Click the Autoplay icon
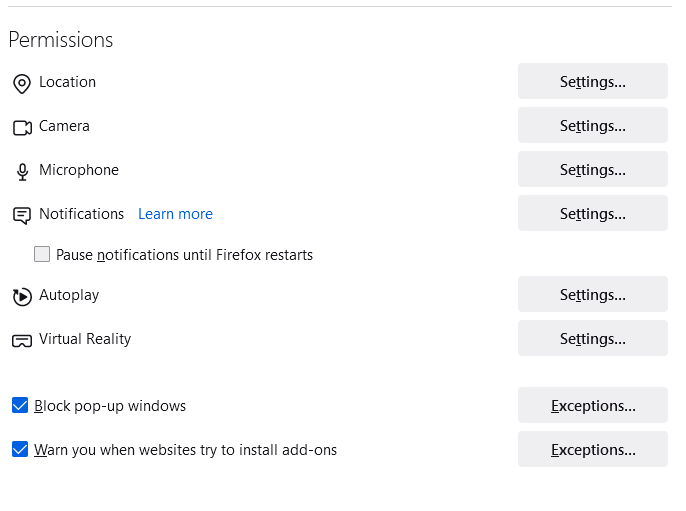This screenshot has width=686, height=511. (x=22, y=297)
